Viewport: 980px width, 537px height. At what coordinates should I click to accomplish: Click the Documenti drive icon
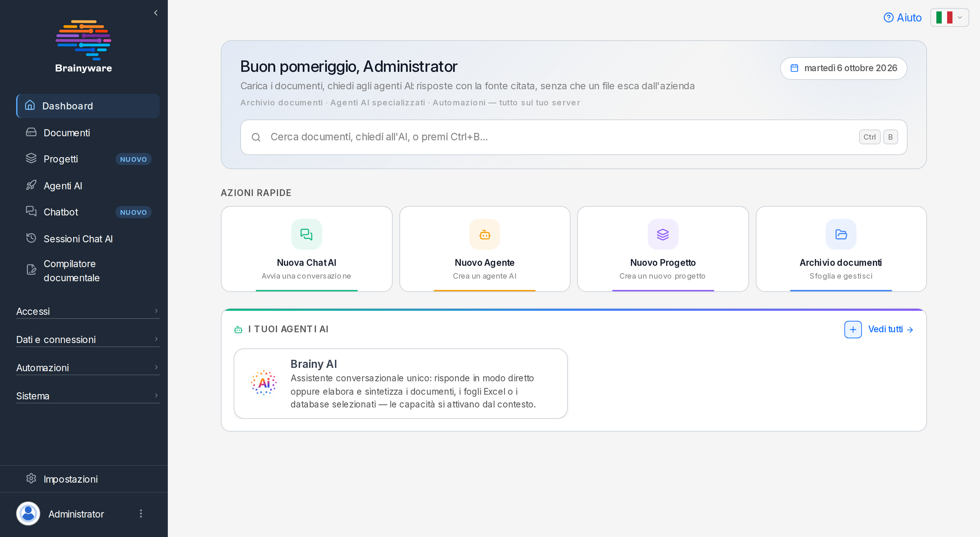click(x=31, y=132)
